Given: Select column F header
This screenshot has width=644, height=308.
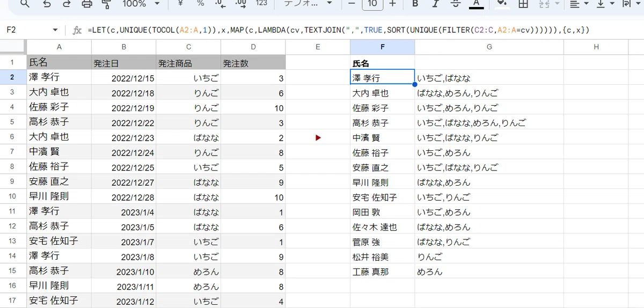Looking at the screenshot, I should 382,47.
